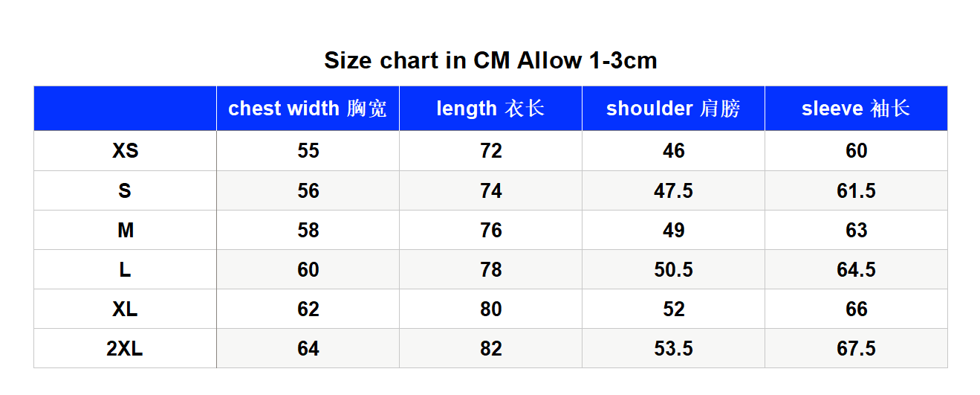Click the XS size row label
This screenshot has height=395, width=980.
point(125,151)
